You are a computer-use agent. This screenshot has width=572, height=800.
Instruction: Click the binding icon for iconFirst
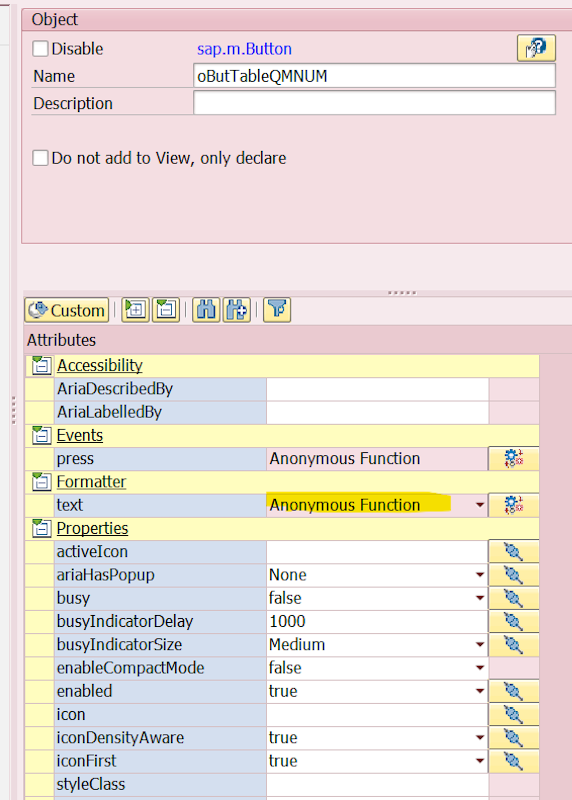513,761
